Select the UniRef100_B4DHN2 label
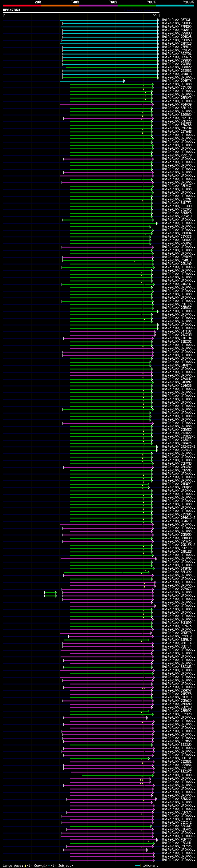This screenshot has height=868, width=197. tap(177, 382)
